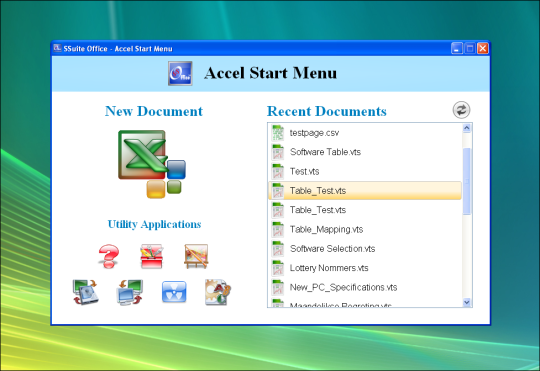Launch the blue radiation symbol utility

[x=174, y=292]
